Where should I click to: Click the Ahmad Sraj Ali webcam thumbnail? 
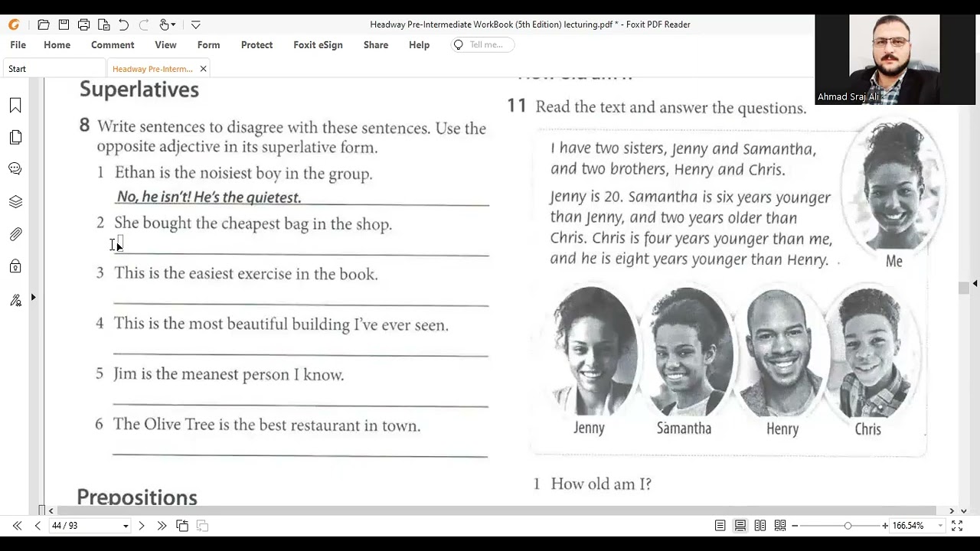[x=895, y=60]
